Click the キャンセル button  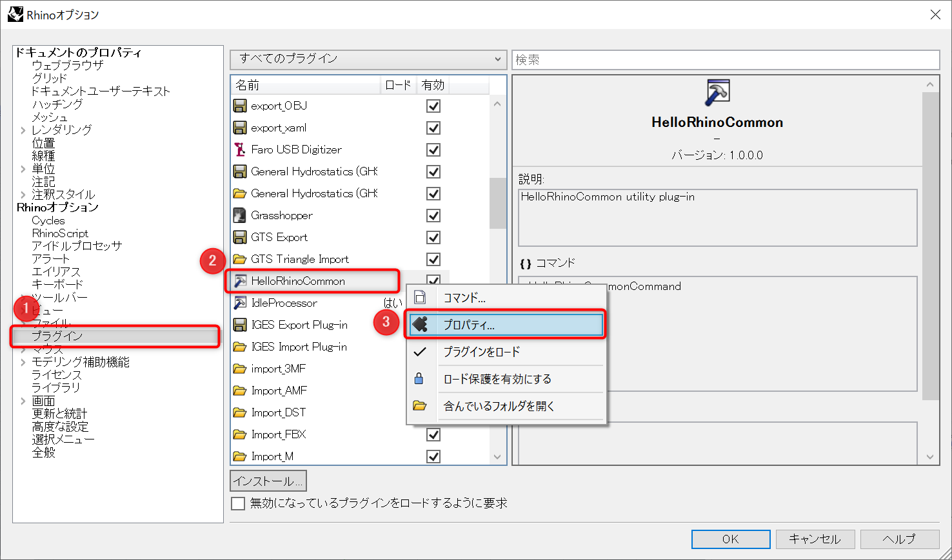(815, 539)
